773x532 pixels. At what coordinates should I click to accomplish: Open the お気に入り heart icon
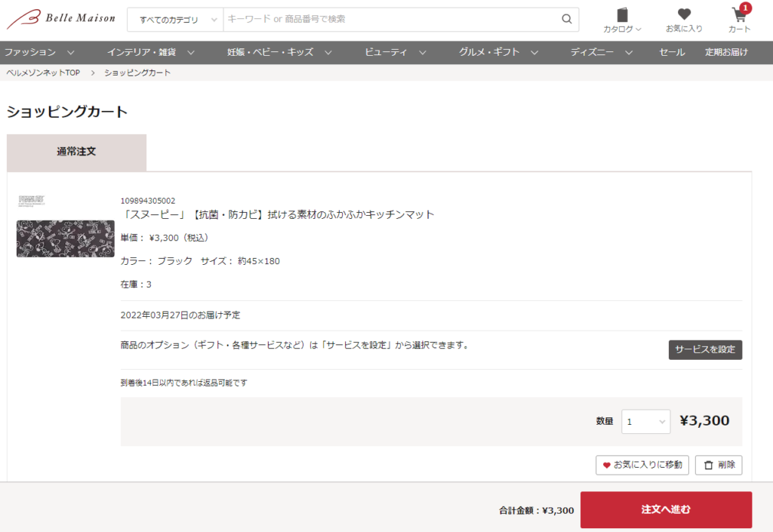tap(684, 20)
